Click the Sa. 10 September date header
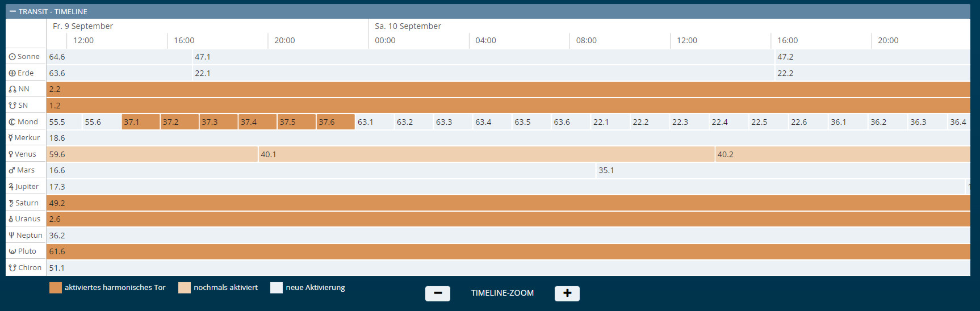The width and height of the screenshot is (980, 311). click(x=408, y=26)
